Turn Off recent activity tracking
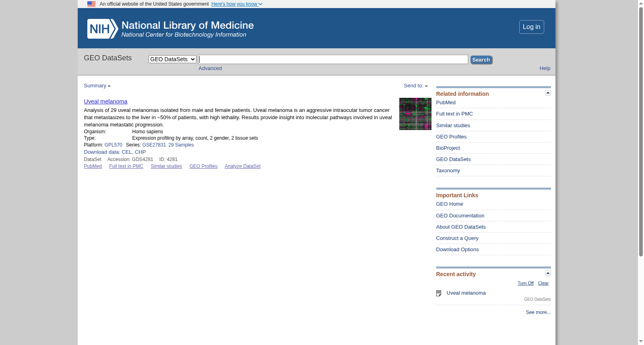The height and width of the screenshot is (345, 644). 525,283
